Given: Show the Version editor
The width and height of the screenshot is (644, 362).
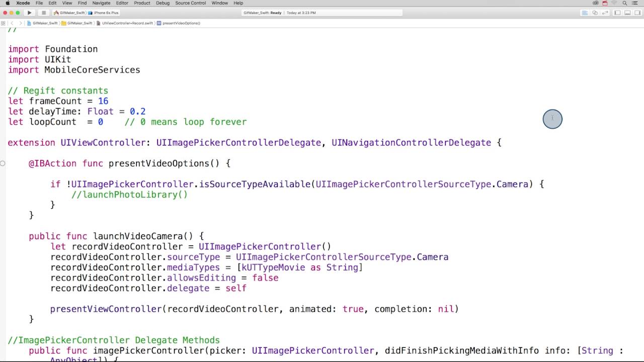Looking at the screenshot, I should [606, 13].
